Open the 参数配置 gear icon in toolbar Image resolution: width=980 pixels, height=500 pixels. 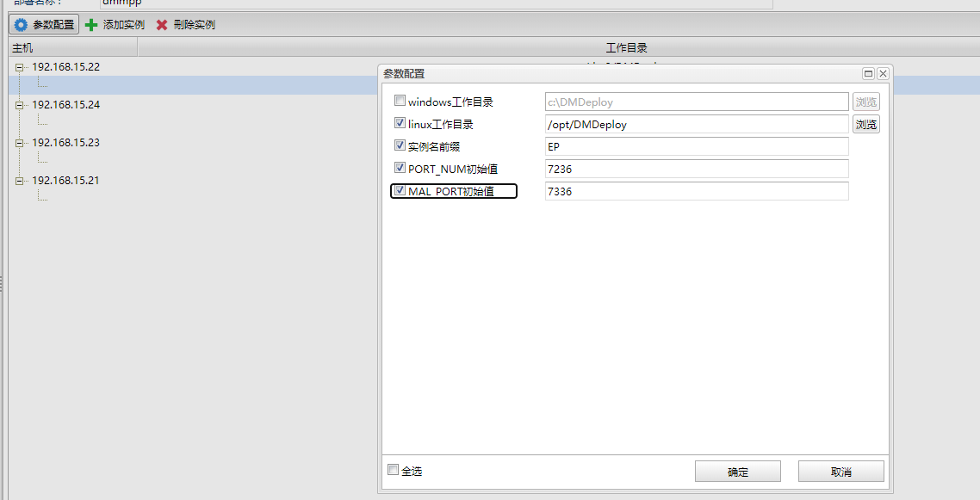pos(21,24)
